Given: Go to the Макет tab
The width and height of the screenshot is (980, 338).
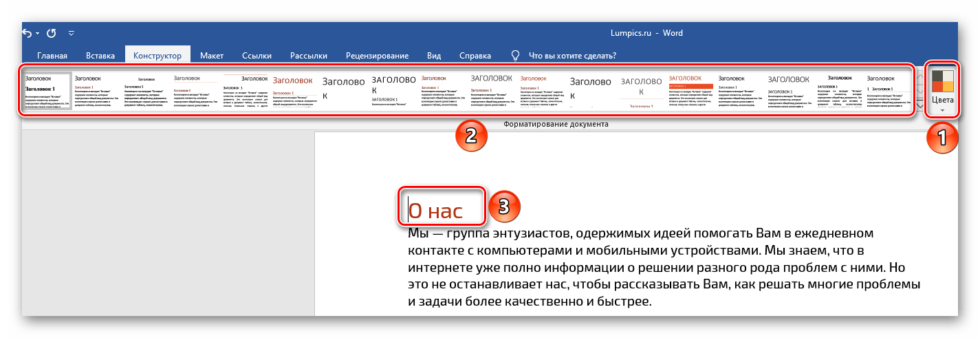Looking at the screenshot, I should [x=212, y=56].
